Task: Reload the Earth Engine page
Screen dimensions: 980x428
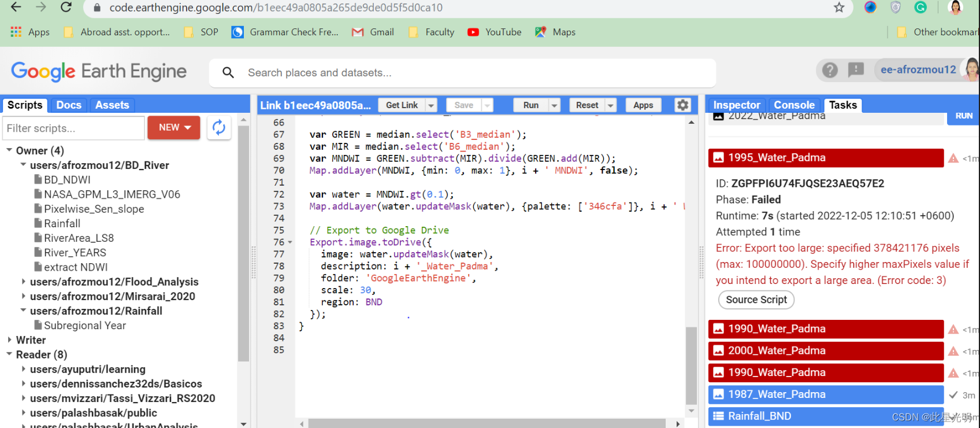Action: coord(66,7)
